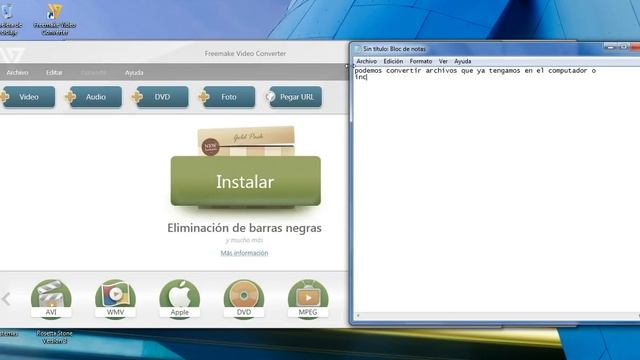Screen dimensions: 640x360
Task: Click Notepad horizontal scrollbar left arrow
Action: click(358, 316)
